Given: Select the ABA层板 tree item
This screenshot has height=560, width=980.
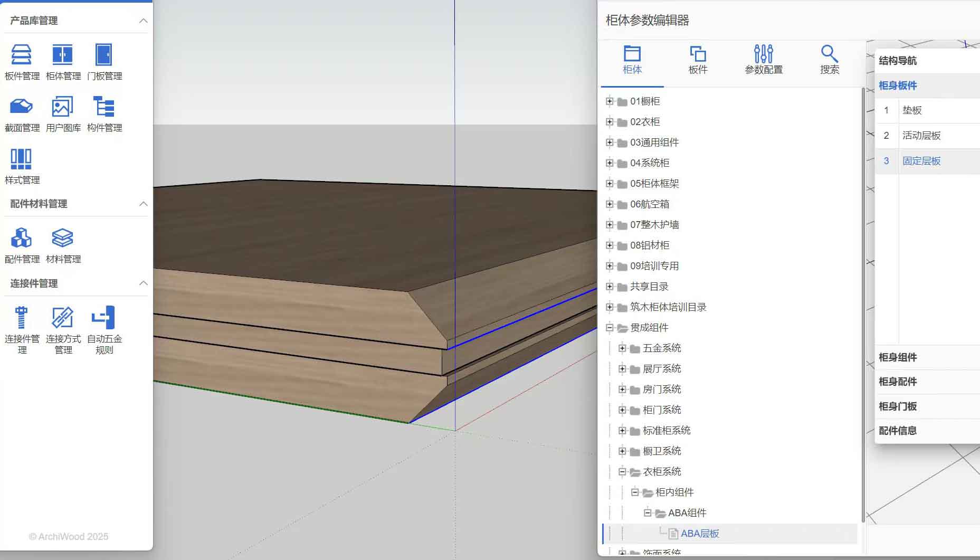Looking at the screenshot, I should 700,534.
